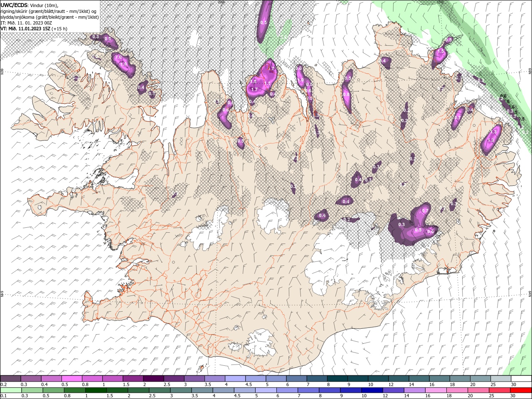Click the number '0.1' under the rain legend
This screenshot has height=399, width=532.
4,396
